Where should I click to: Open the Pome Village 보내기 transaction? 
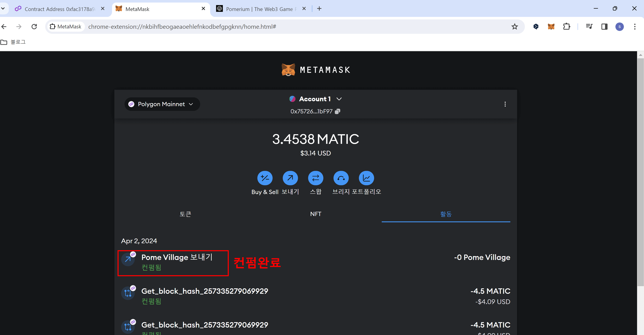(177, 257)
